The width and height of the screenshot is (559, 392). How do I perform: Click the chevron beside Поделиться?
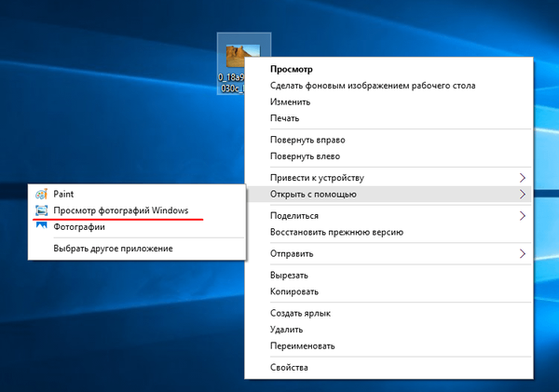pyautogui.click(x=523, y=216)
